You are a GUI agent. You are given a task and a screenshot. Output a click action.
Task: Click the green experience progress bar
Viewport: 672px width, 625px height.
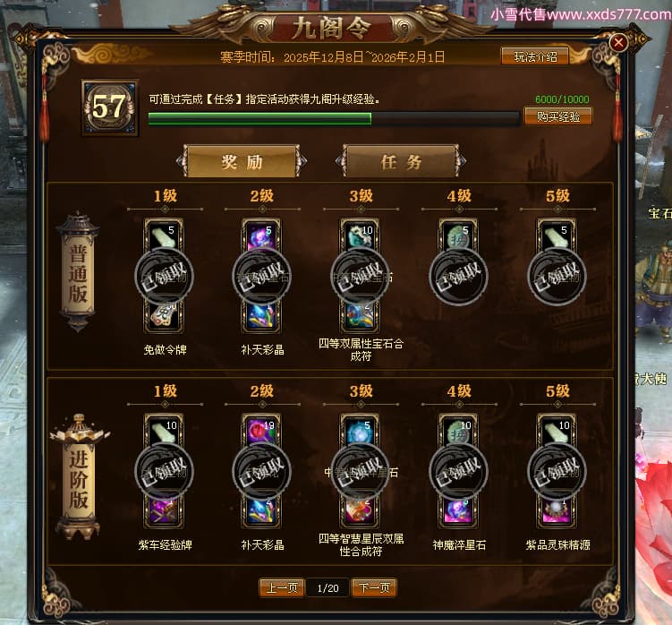click(x=334, y=118)
